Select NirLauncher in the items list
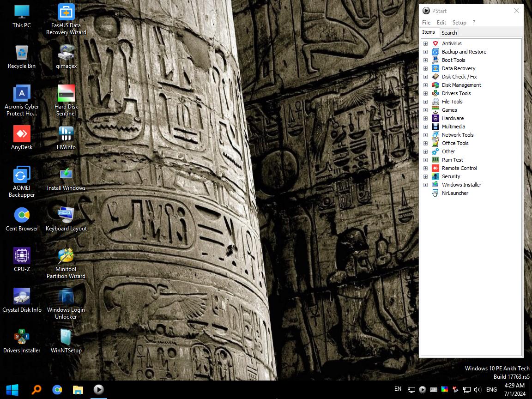Viewport: 532px width, 399px height. coord(455,193)
